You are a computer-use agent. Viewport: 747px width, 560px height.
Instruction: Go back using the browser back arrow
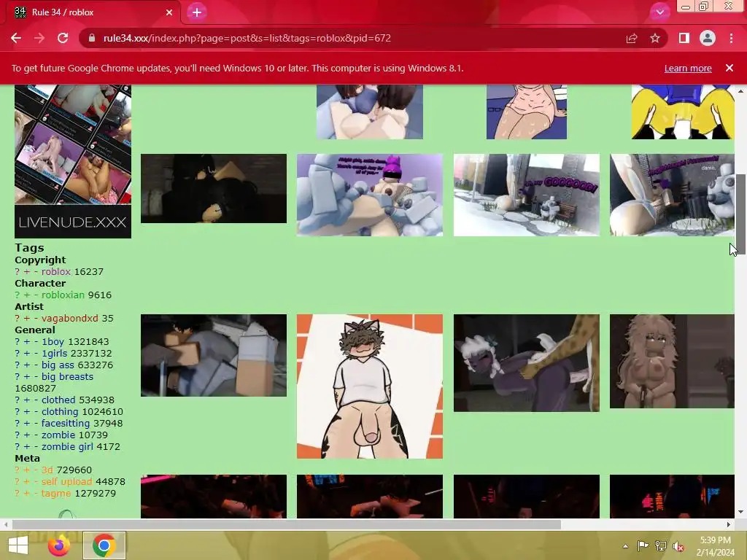tap(16, 38)
